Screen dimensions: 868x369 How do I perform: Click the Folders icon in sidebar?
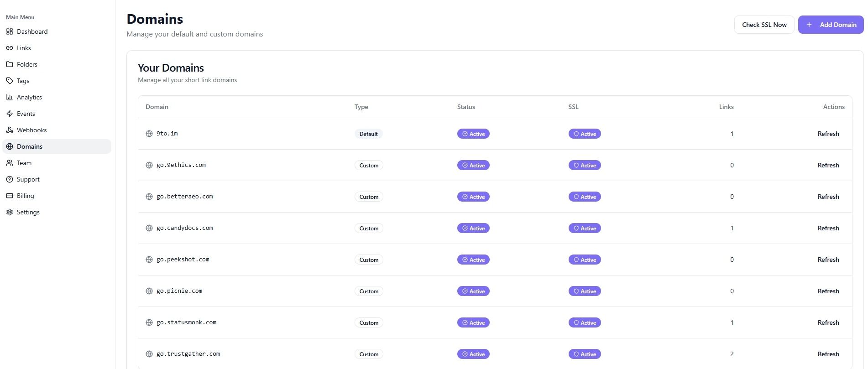[x=10, y=64]
